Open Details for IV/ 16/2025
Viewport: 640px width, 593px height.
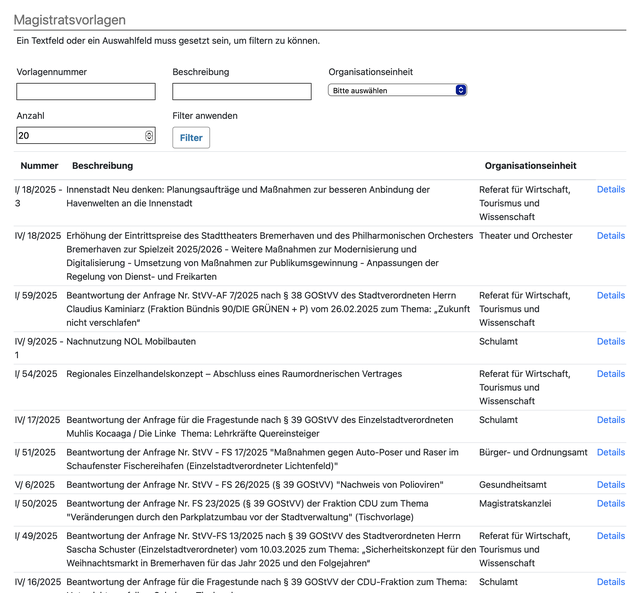[x=611, y=582]
